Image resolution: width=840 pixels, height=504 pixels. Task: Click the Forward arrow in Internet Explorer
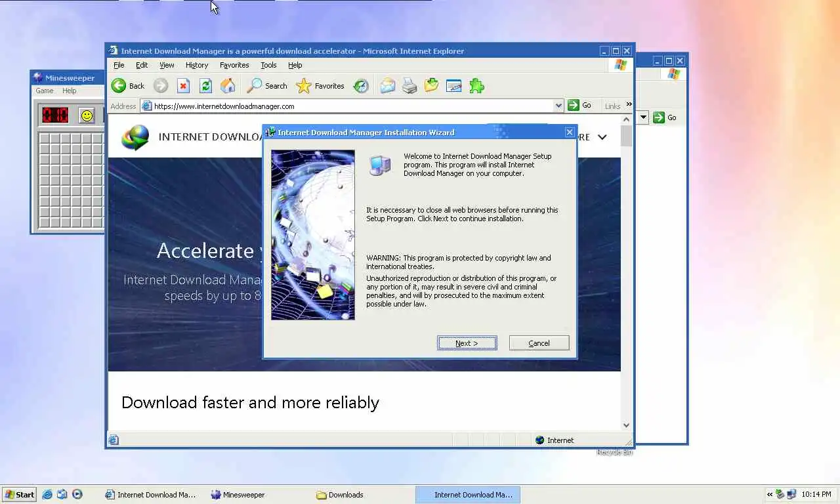point(161,86)
